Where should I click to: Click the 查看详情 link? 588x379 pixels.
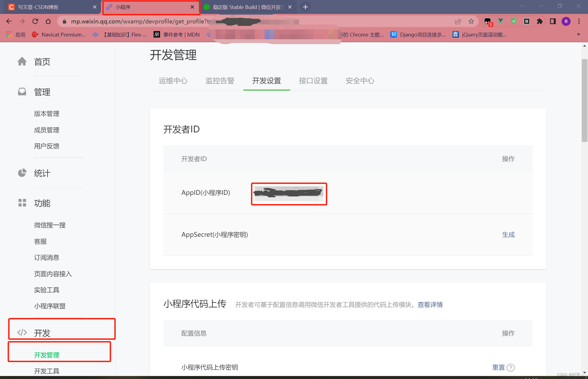(x=430, y=305)
